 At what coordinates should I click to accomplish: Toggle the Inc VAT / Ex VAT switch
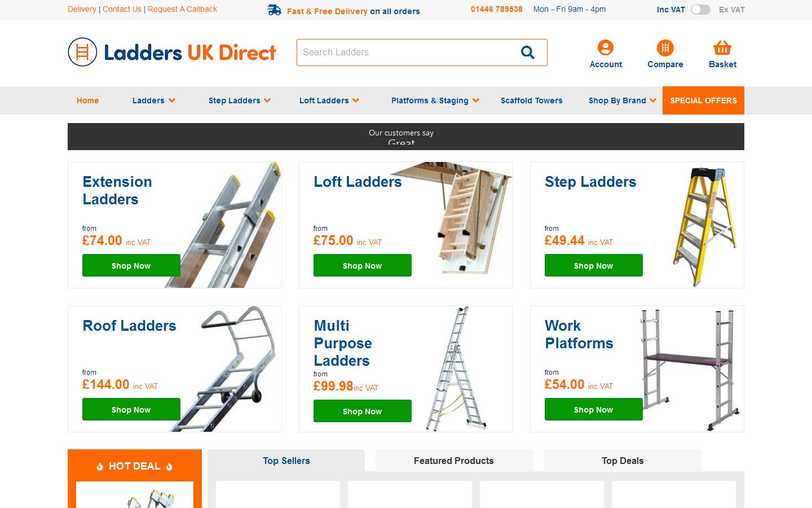click(x=701, y=10)
